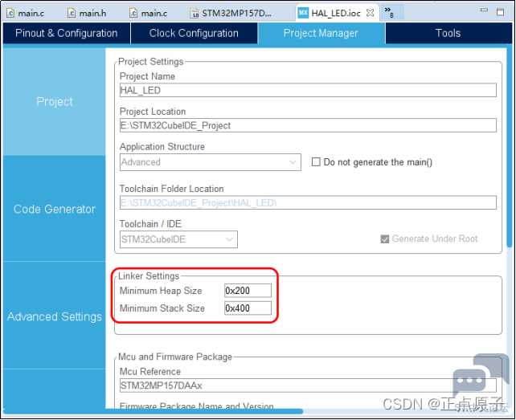Viewport: 516px width, 420px height.
Task: Click the main.h file icon
Action: (71, 13)
